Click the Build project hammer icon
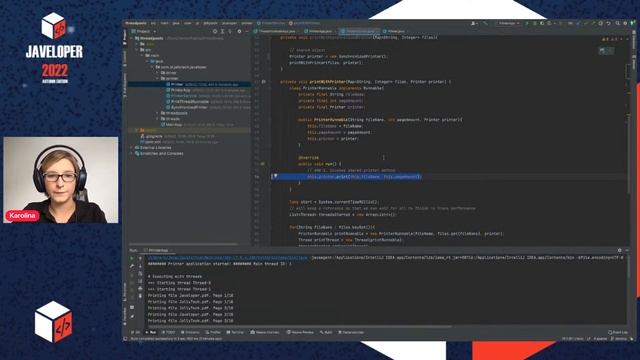Image resolution: width=640 pixels, height=360 pixels. click(485, 24)
